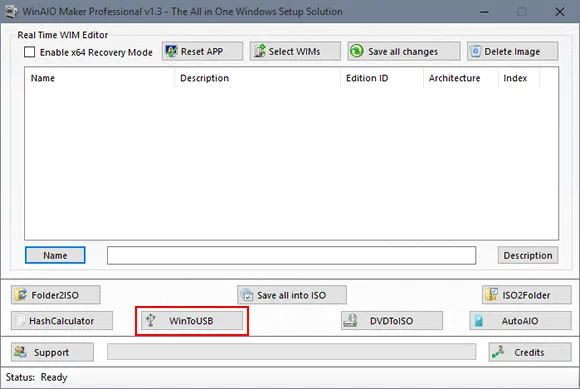580x389 pixels.
Task: Click the Reset APP button
Action: pos(202,51)
